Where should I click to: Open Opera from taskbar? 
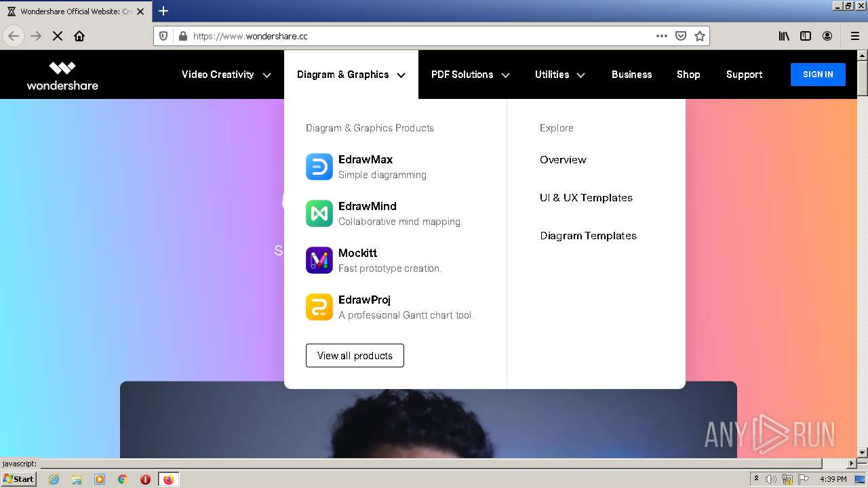click(x=145, y=479)
